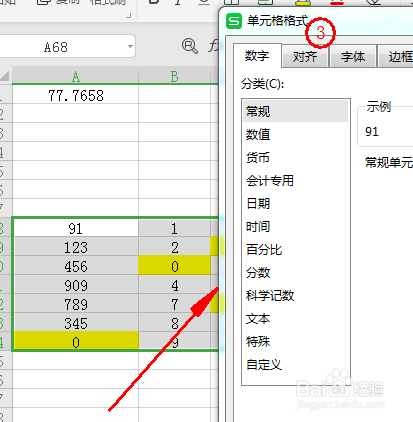The width and height of the screenshot is (413, 422).
Task: Switch to the 字体 tab
Action: pos(353,57)
